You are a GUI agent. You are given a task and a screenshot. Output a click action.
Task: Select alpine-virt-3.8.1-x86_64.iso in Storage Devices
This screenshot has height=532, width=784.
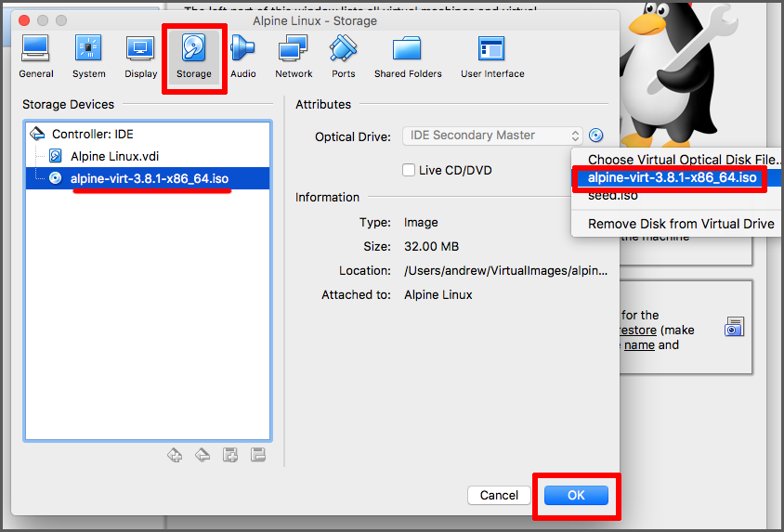(x=148, y=178)
